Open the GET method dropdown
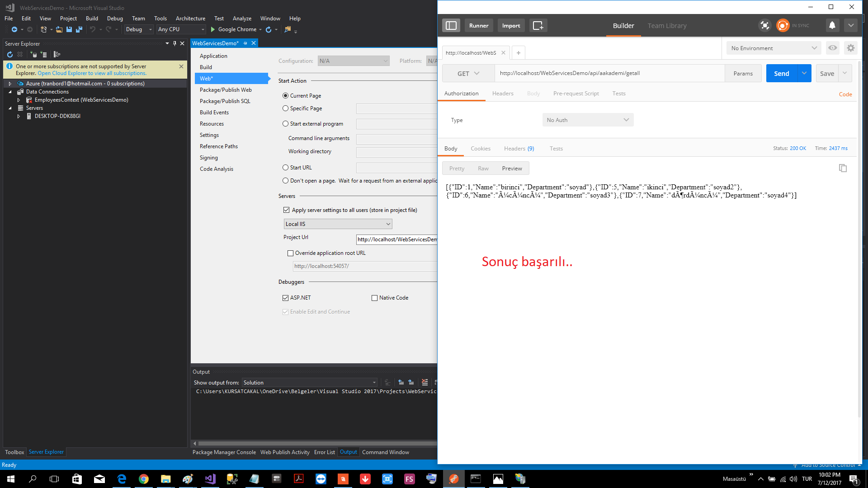Image resolution: width=868 pixels, height=488 pixels. (x=468, y=73)
